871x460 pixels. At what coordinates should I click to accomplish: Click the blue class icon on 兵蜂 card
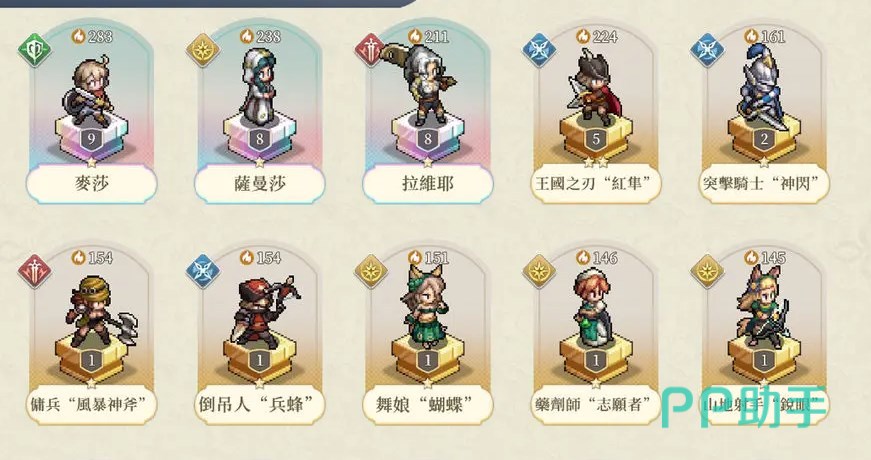pos(203,271)
